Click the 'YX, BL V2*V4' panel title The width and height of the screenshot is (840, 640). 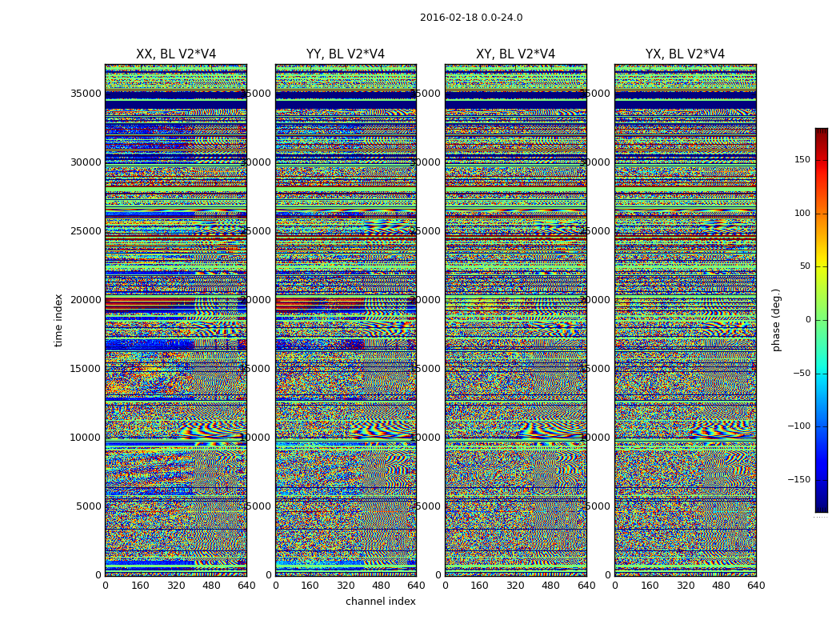click(x=685, y=54)
